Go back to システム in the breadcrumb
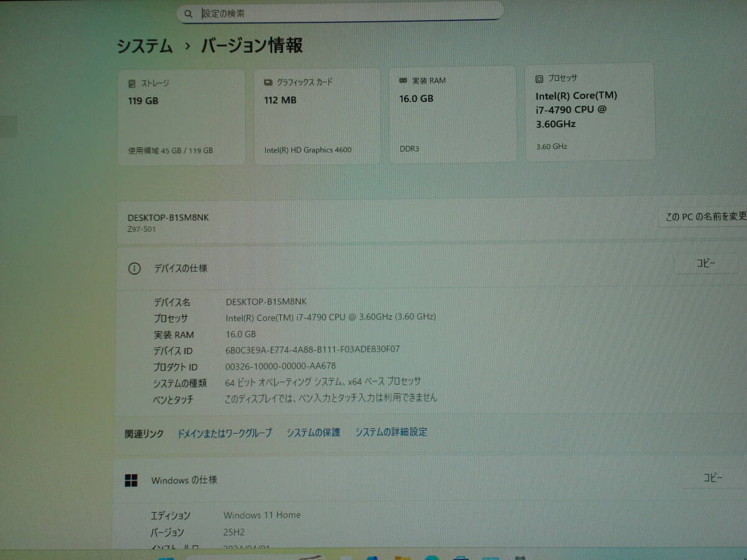 pyautogui.click(x=145, y=46)
